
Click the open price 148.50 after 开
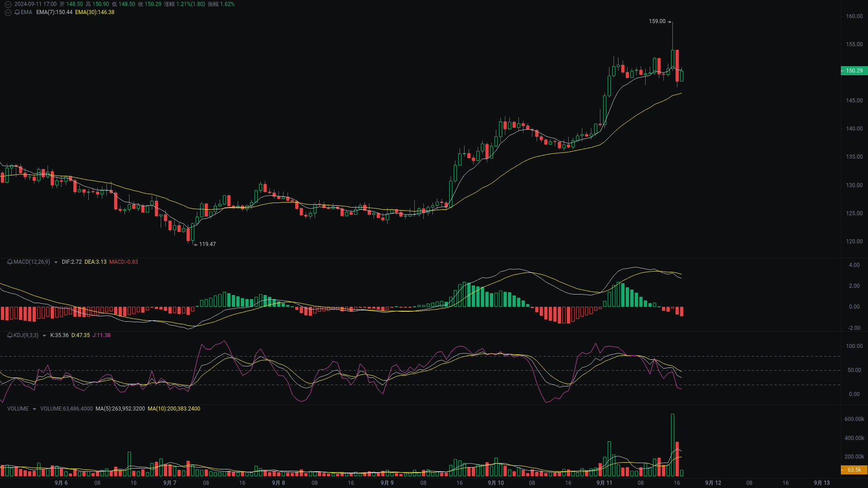point(75,4)
